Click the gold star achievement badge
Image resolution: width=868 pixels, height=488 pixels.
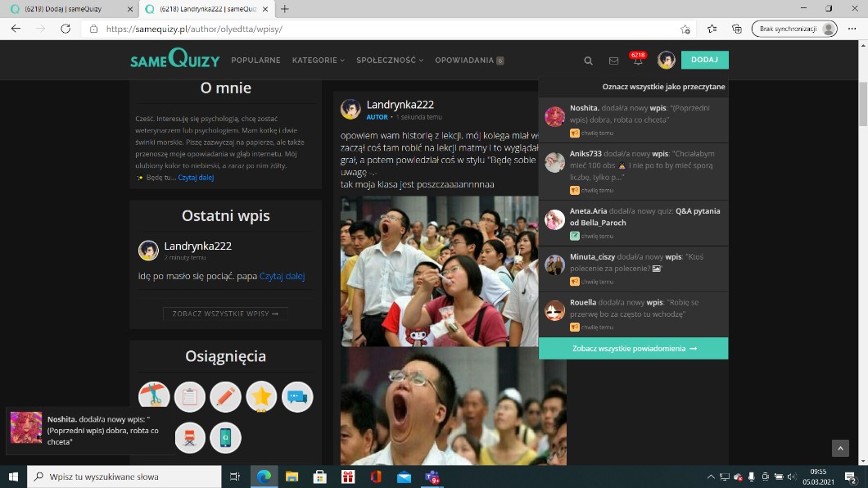261,397
